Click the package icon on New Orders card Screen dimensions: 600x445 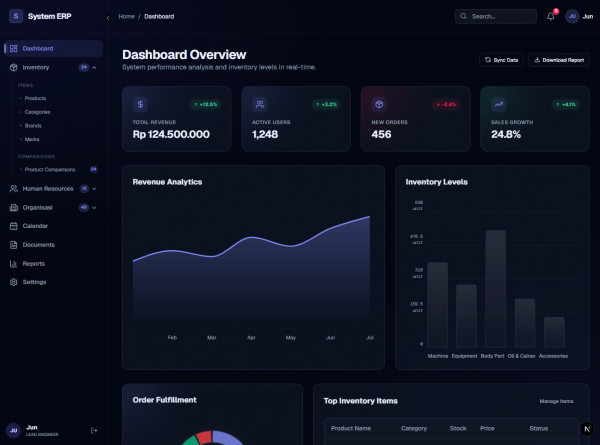[x=379, y=104]
